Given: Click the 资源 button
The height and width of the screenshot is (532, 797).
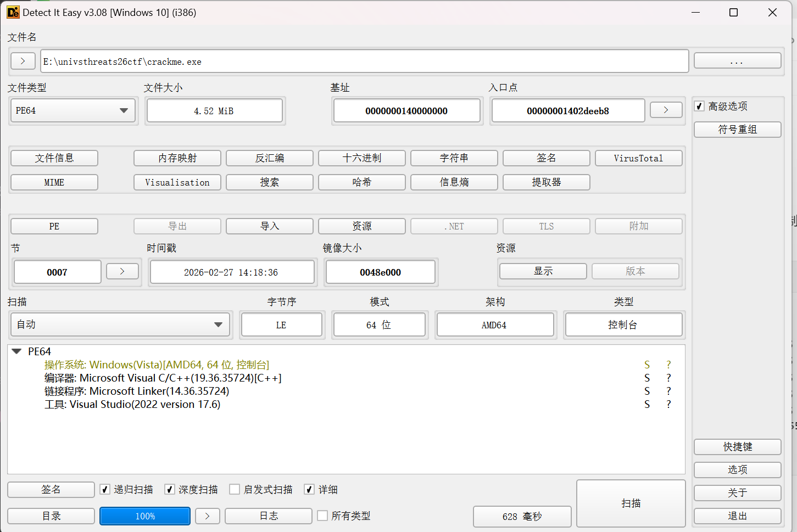Looking at the screenshot, I should click(362, 226).
